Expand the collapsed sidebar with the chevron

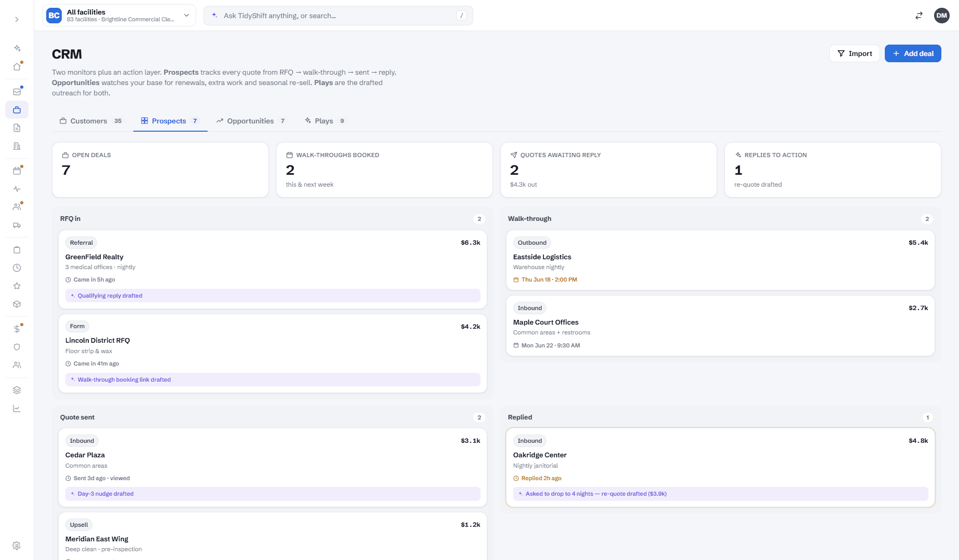click(x=17, y=19)
